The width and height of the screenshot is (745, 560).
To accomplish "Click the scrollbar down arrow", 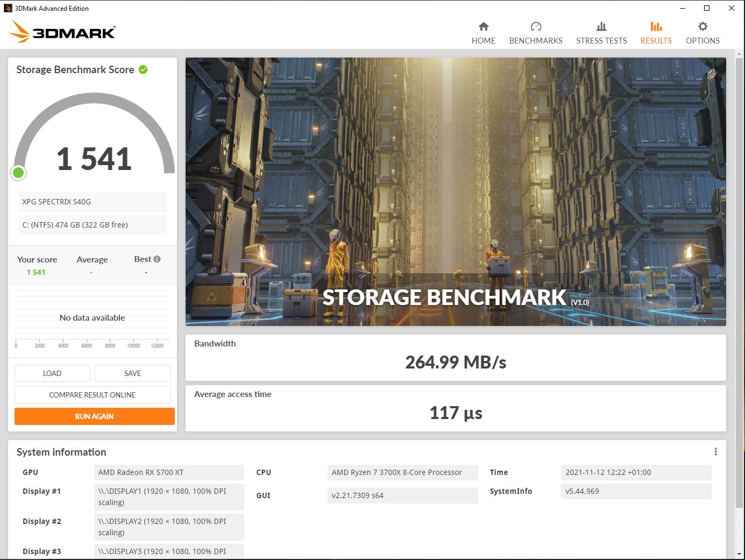I will (x=740, y=554).
